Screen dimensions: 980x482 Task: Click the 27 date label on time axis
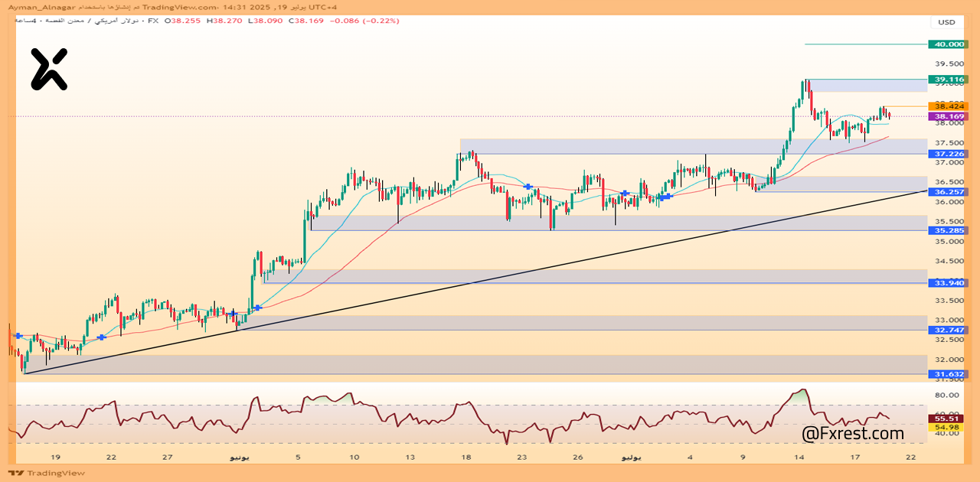pyautogui.click(x=168, y=457)
